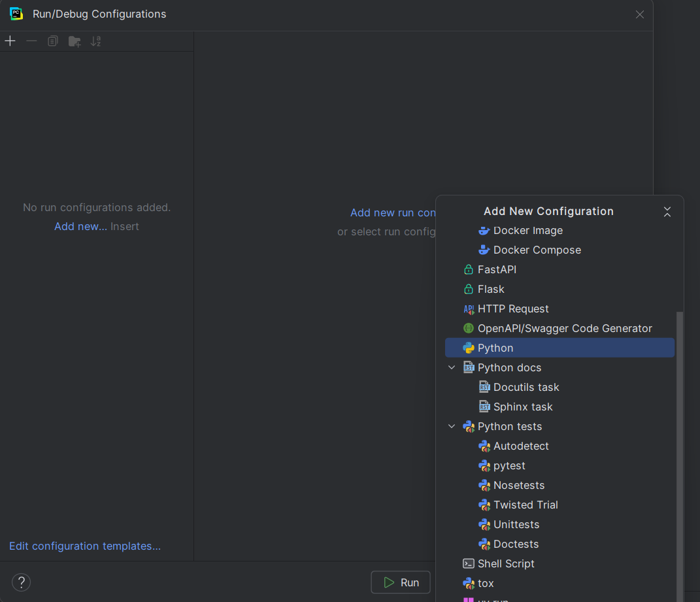Select Shell Script configuration
Screen dimensions: 700x602
560,564
